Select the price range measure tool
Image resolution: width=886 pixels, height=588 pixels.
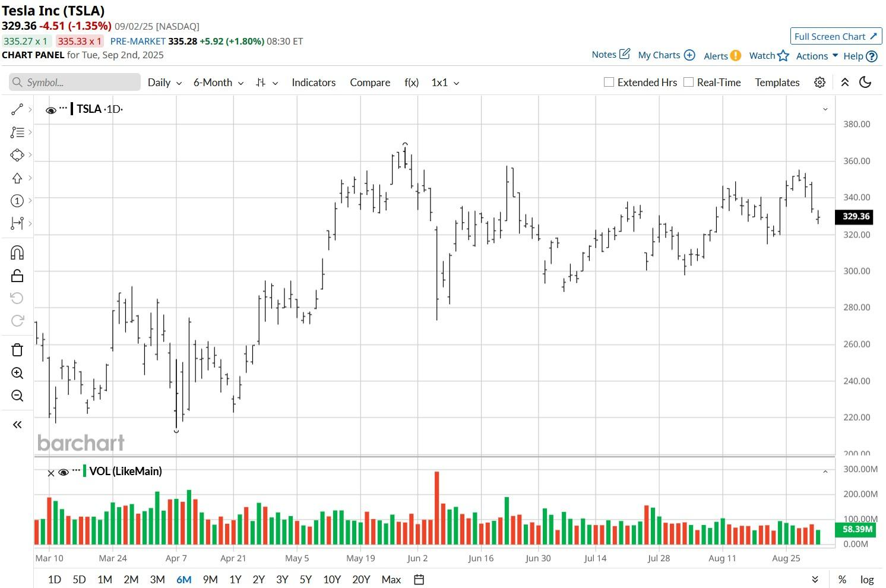(x=17, y=223)
